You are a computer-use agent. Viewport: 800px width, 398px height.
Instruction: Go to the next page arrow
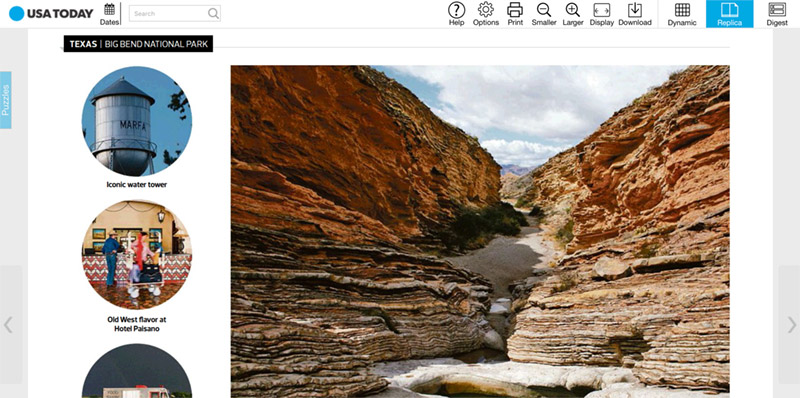click(791, 325)
